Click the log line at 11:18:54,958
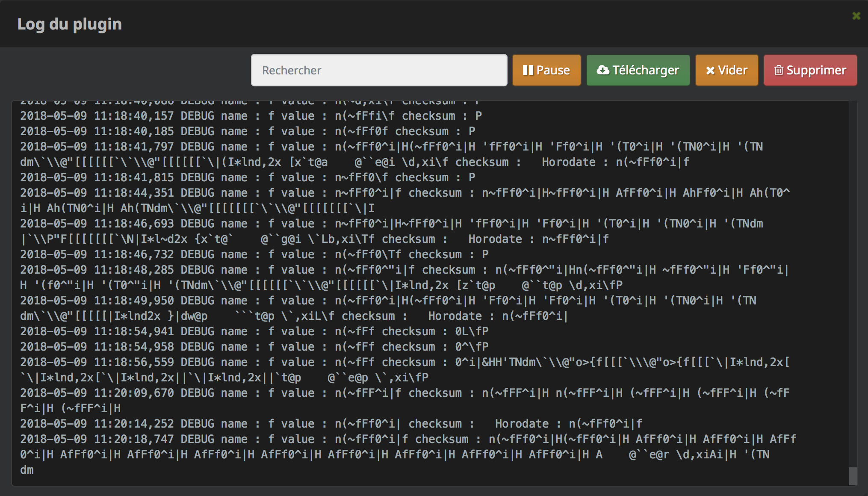868x496 pixels. 254,347
